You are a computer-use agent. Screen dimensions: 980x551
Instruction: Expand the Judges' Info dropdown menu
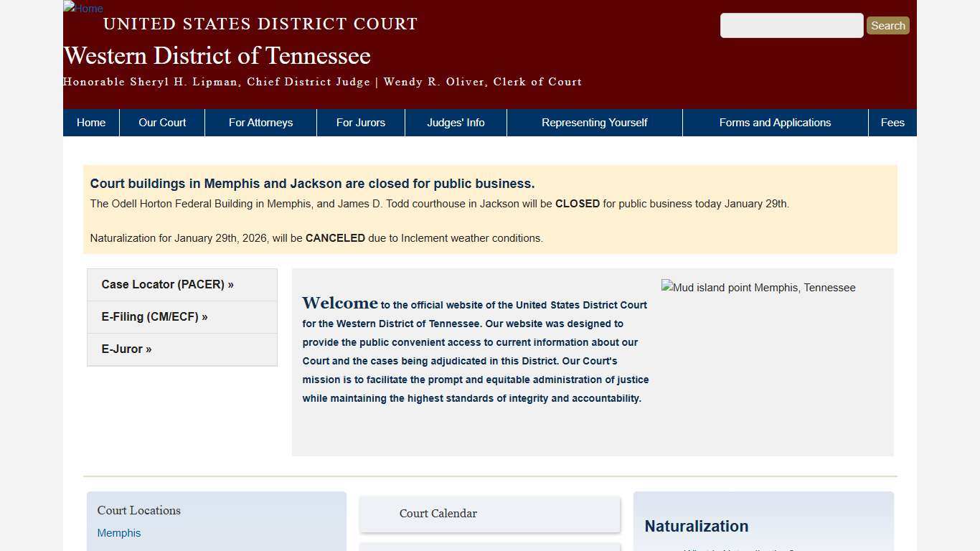[x=456, y=122]
